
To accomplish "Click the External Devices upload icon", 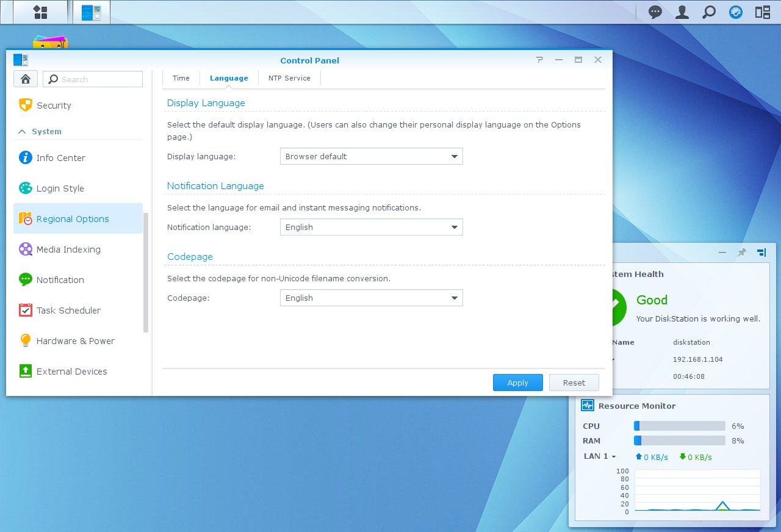I will (25, 371).
